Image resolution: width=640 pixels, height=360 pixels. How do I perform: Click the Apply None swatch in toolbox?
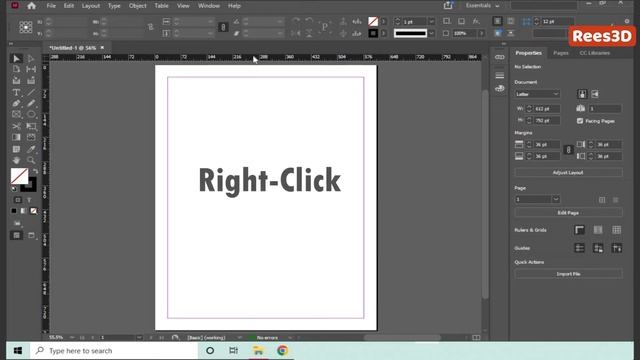33,211
